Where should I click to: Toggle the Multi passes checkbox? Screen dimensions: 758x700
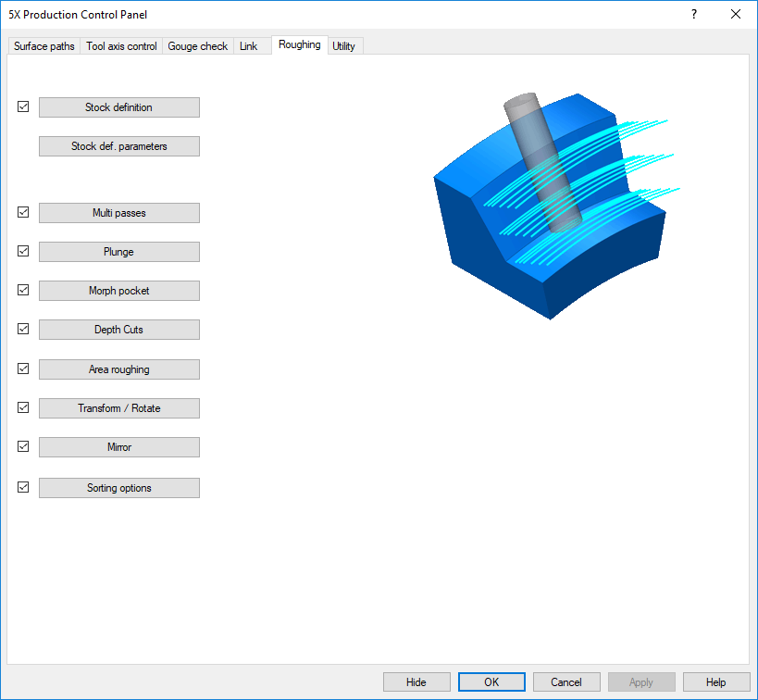[x=23, y=213]
